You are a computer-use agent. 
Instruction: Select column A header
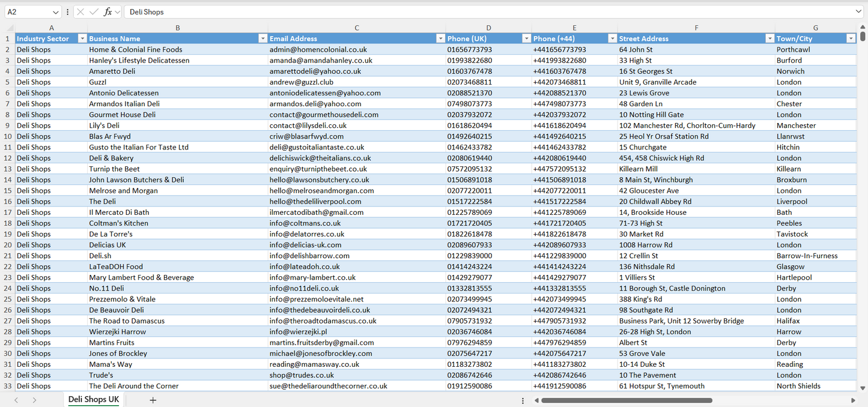click(x=51, y=28)
